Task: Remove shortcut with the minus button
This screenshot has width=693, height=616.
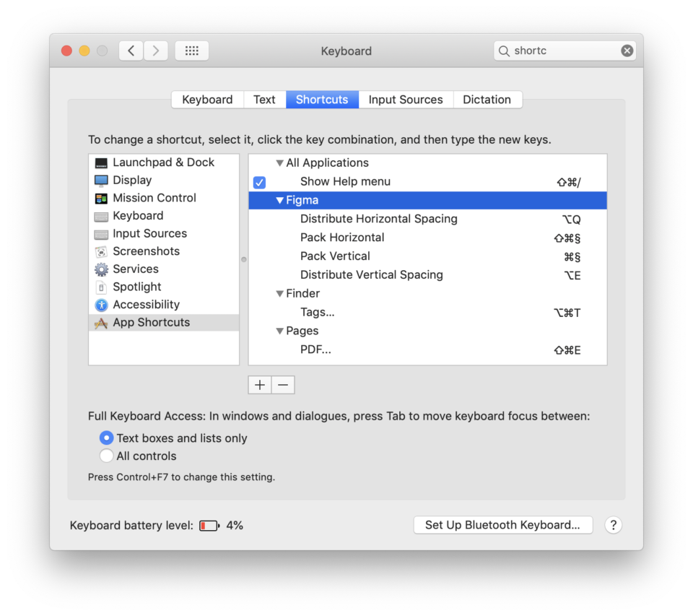Action: click(283, 385)
